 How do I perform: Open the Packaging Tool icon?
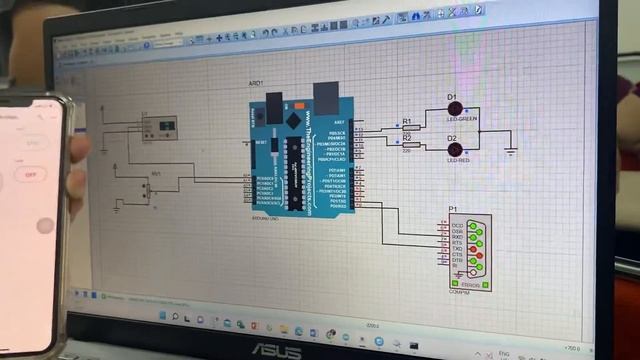point(376,21)
